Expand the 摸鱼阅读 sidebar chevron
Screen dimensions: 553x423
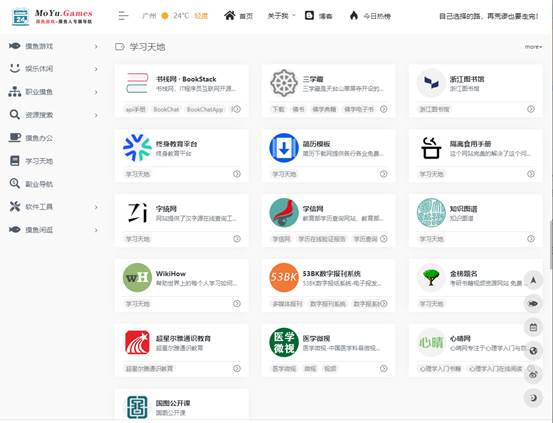point(96,230)
